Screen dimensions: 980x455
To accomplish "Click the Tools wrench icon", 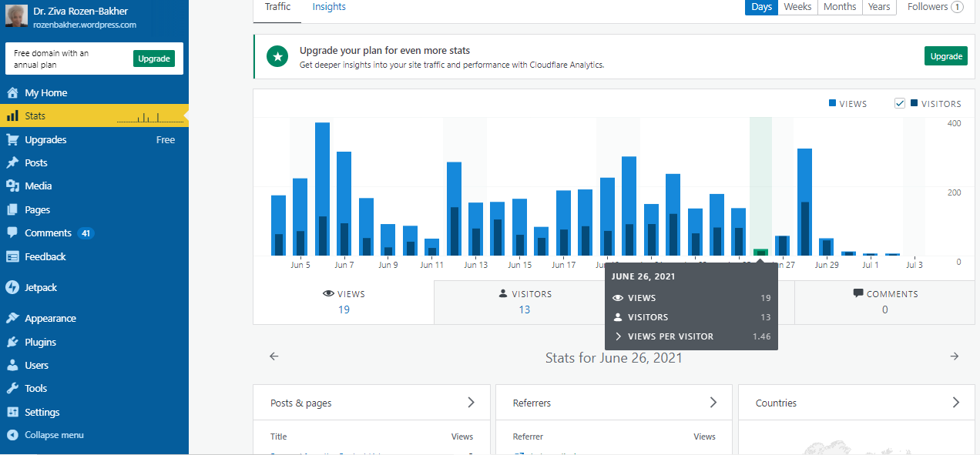I will [x=12, y=388].
